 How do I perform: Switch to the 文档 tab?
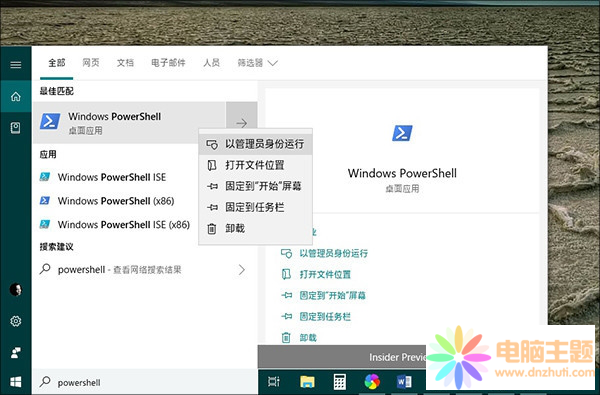125,63
